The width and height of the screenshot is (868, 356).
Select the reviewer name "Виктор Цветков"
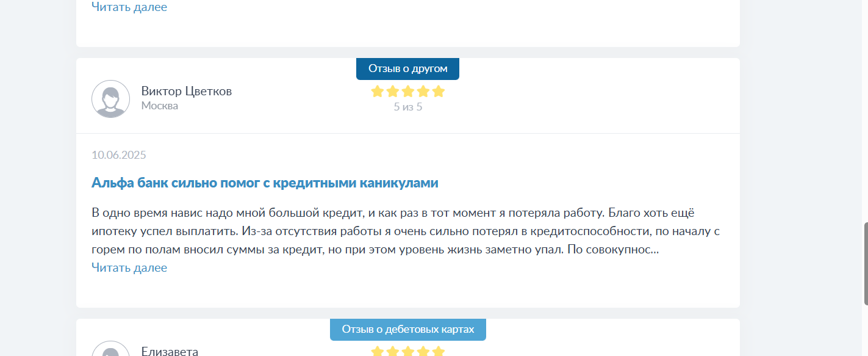(187, 91)
